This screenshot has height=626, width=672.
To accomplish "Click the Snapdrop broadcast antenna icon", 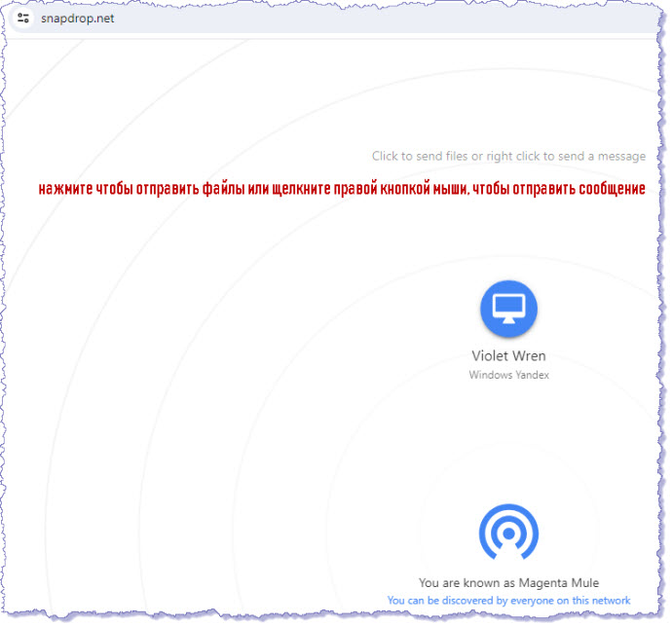I will (508, 532).
